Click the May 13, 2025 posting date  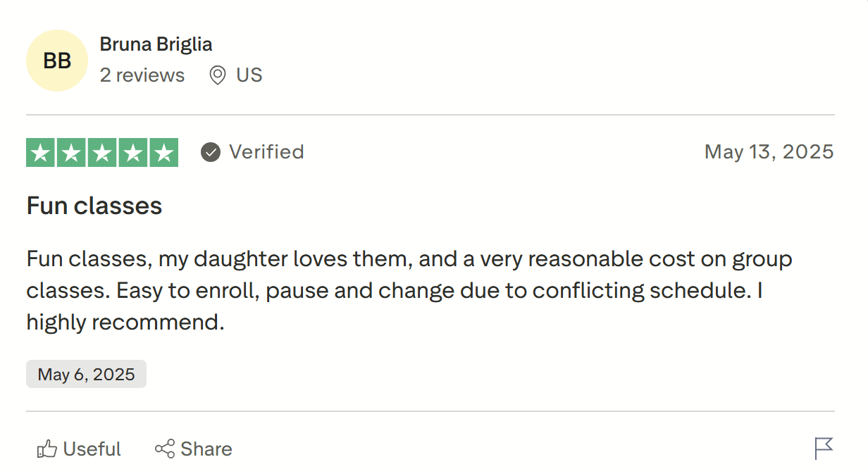[769, 151]
